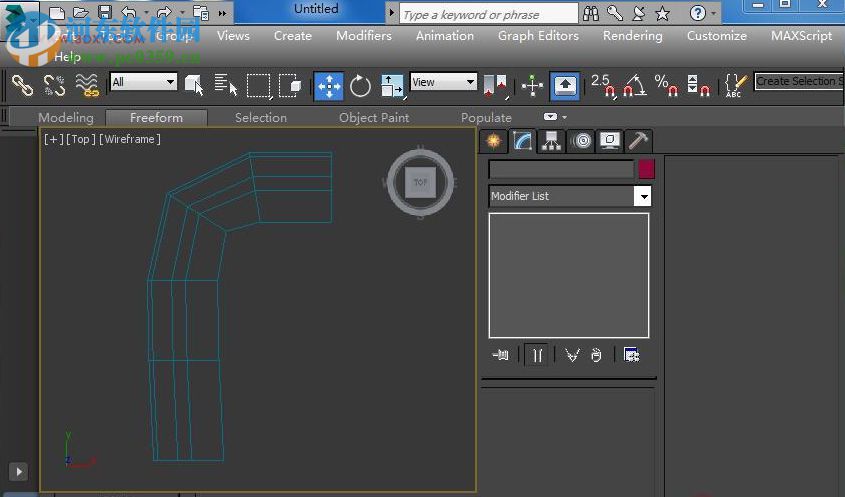Open the selection filter 'All' dropdown
845x497 pixels.
click(x=143, y=82)
